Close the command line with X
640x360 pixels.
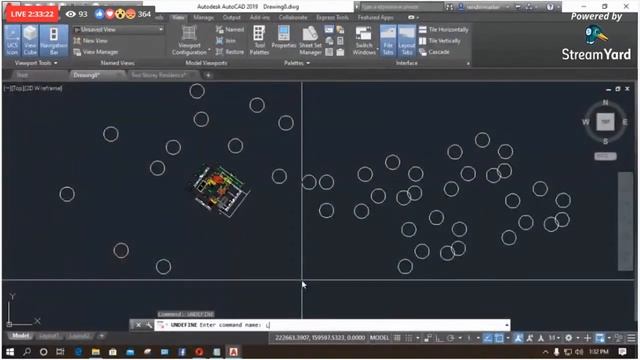click(x=138, y=325)
